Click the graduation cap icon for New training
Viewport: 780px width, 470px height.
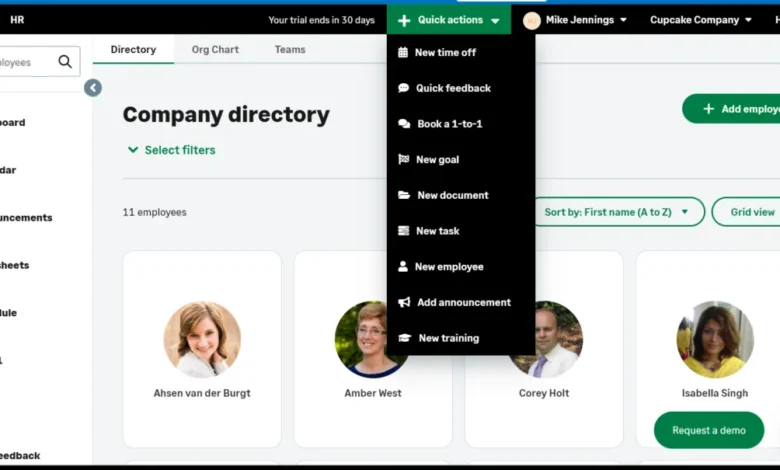404,338
